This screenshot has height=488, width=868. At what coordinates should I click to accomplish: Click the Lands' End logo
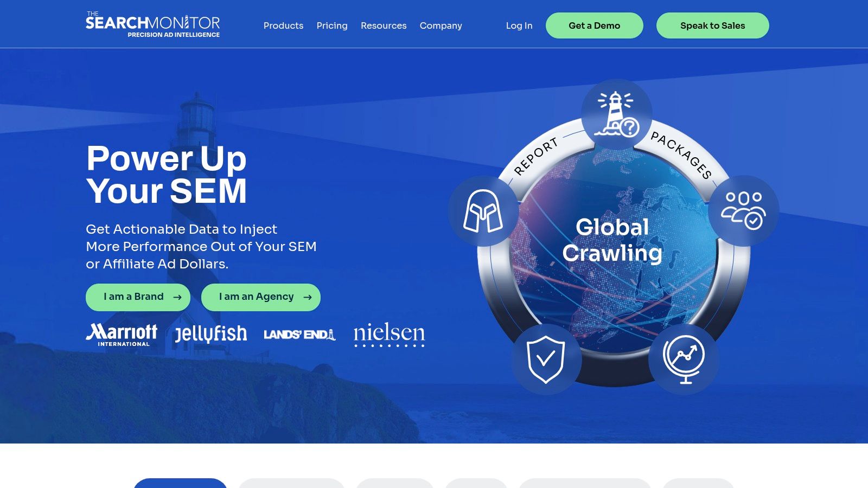299,335
